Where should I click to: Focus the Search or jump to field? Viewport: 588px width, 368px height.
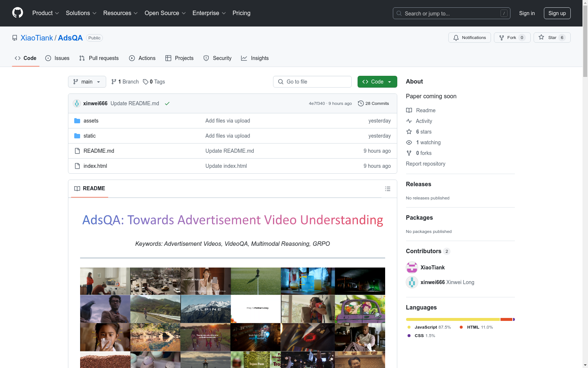tap(452, 13)
